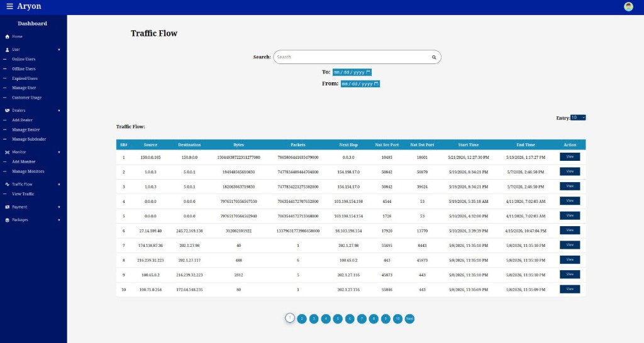The height and width of the screenshot is (343, 644).
Task: Open calendar picker in To date field
Action: (368, 72)
